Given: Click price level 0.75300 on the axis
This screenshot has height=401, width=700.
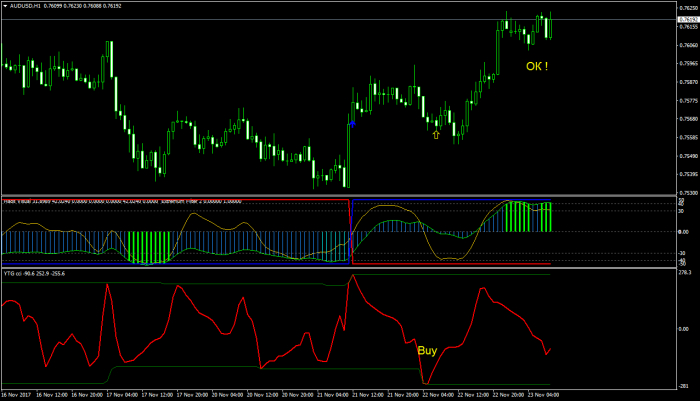Looking at the screenshot, I should point(689,193).
